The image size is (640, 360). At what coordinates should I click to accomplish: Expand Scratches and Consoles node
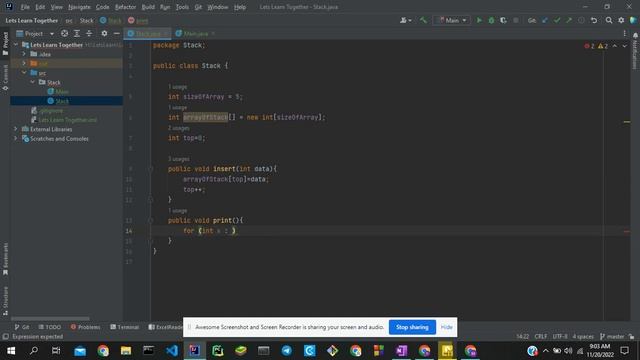tap(16, 138)
